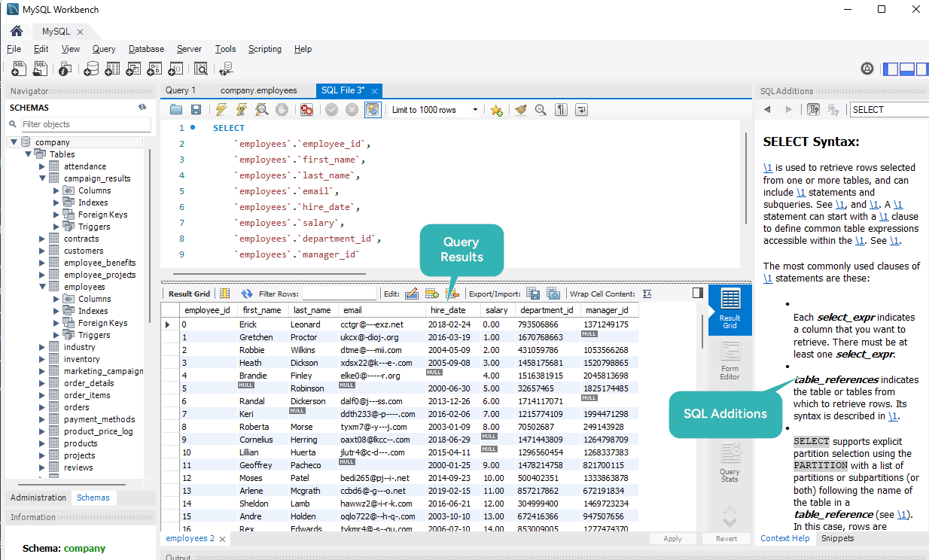Expand the inventory table

pos(43,359)
